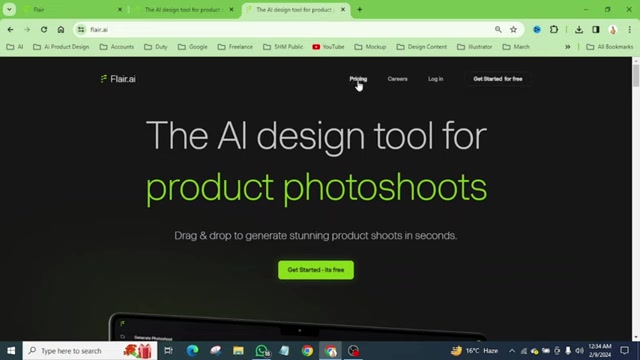
Task: Click the blue extension icon beside Extensions
Action: coord(537,29)
